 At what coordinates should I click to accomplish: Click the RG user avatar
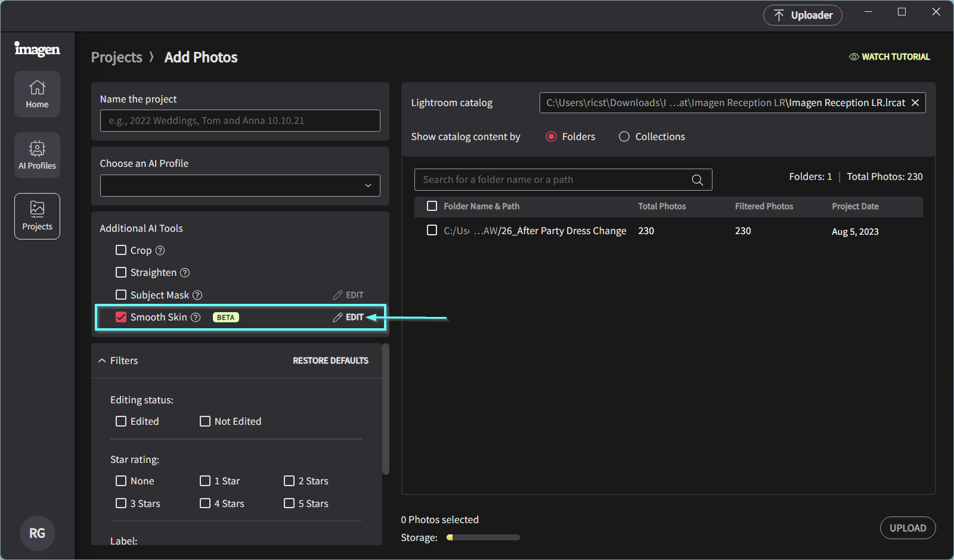coord(37,533)
